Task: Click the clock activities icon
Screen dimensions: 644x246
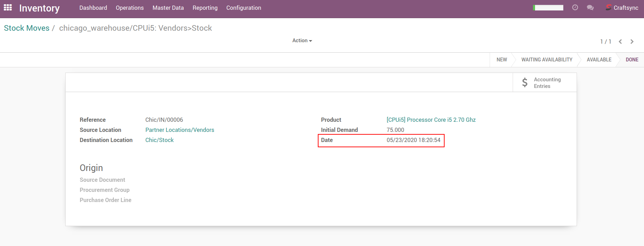Action: click(575, 8)
